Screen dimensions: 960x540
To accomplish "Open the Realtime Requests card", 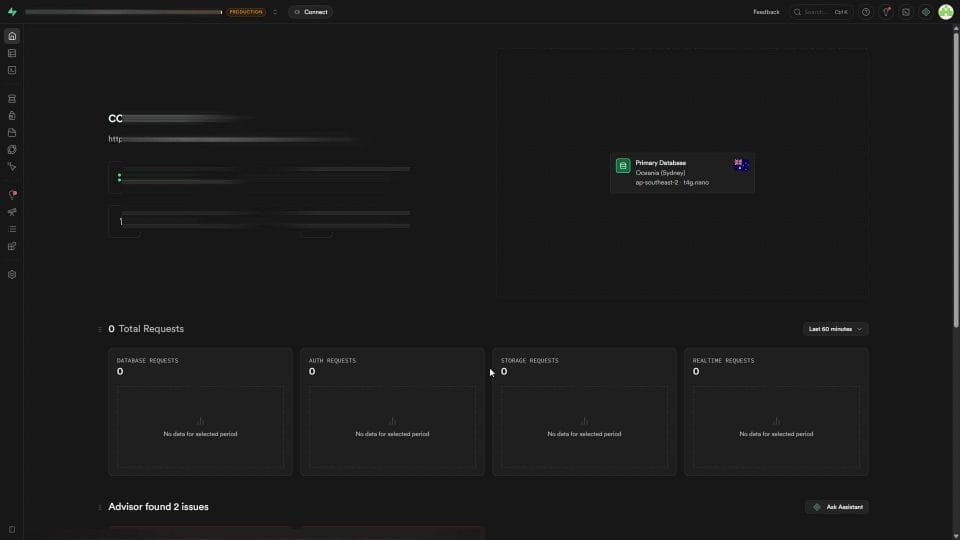I will pyautogui.click(x=776, y=411).
